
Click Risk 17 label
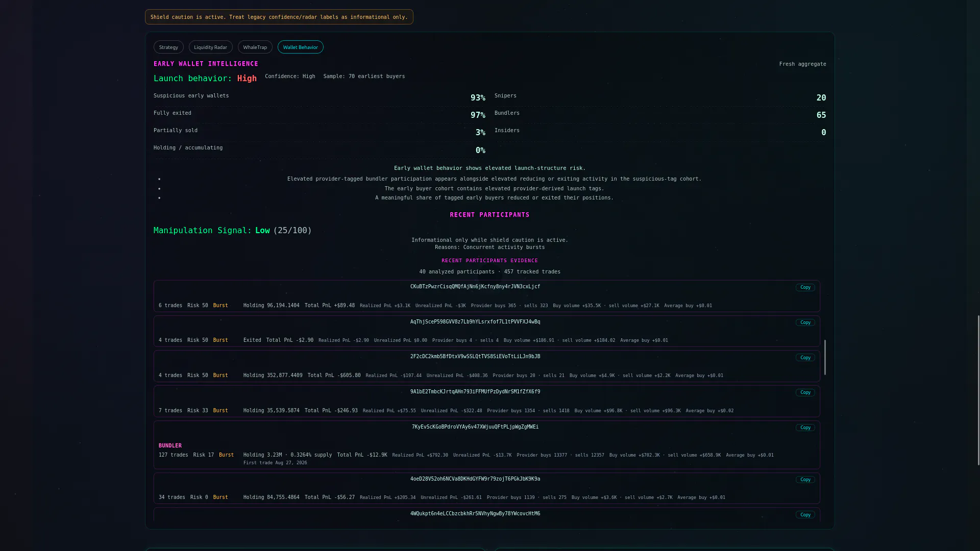pos(203,455)
